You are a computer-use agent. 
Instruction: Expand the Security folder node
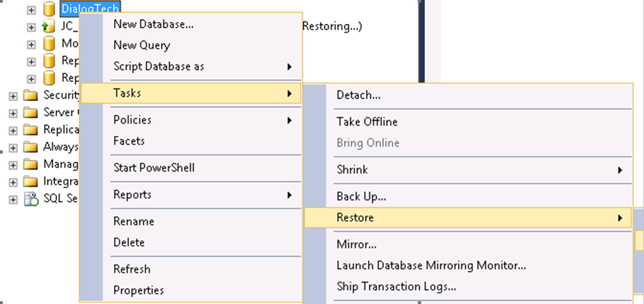(x=13, y=95)
